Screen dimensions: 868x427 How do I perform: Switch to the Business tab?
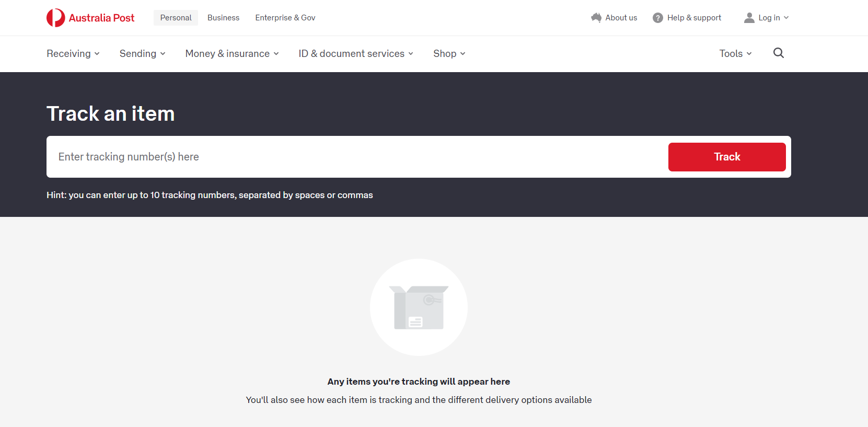224,18
